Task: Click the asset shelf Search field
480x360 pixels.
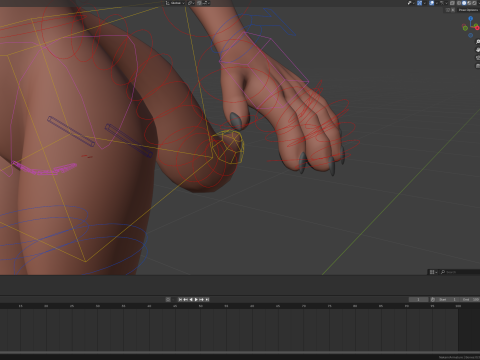Action: pos(460,272)
